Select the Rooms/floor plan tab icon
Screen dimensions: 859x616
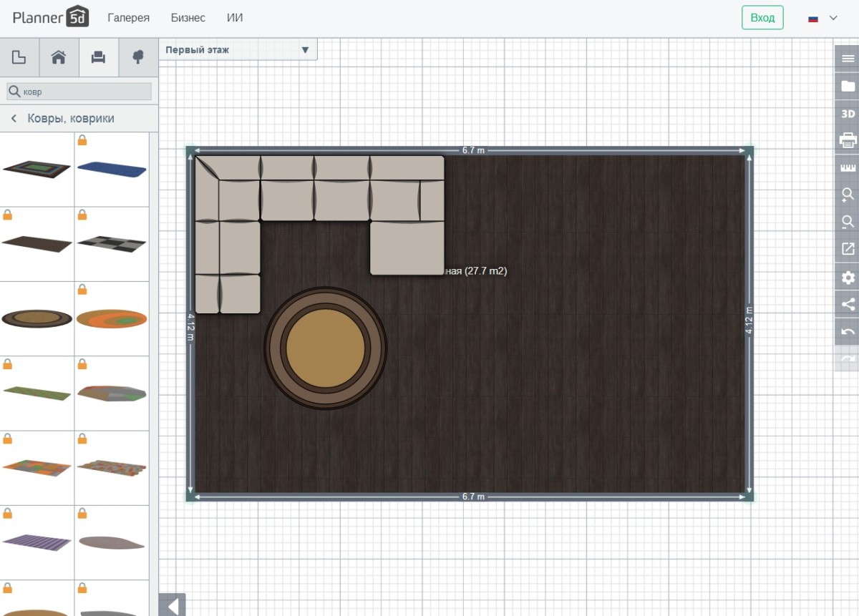[19, 57]
